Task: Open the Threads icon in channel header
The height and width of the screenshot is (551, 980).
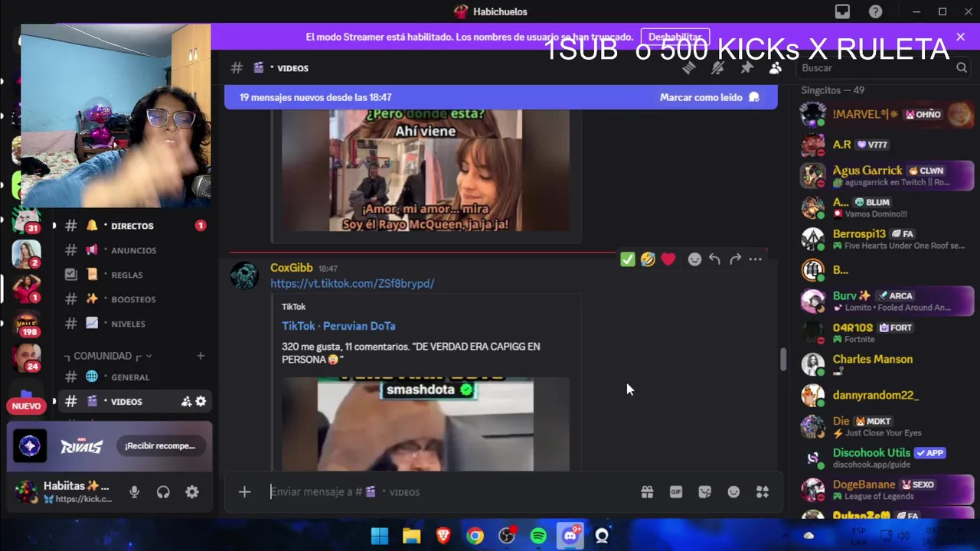Action: (689, 68)
